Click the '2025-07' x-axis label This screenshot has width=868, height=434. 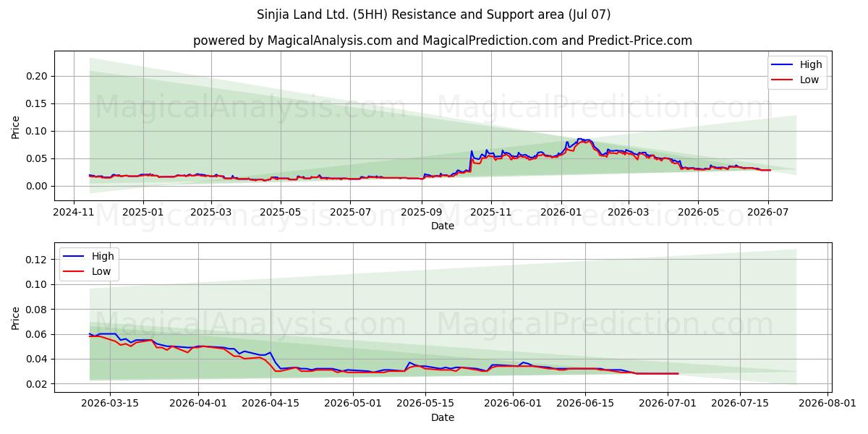click(x=350, y=212)
